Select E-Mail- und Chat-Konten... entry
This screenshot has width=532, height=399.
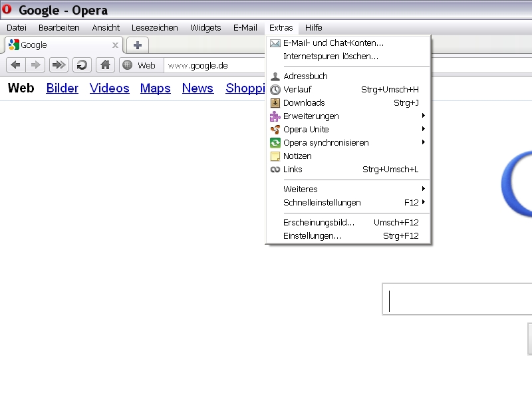click(x=348, y=43)
